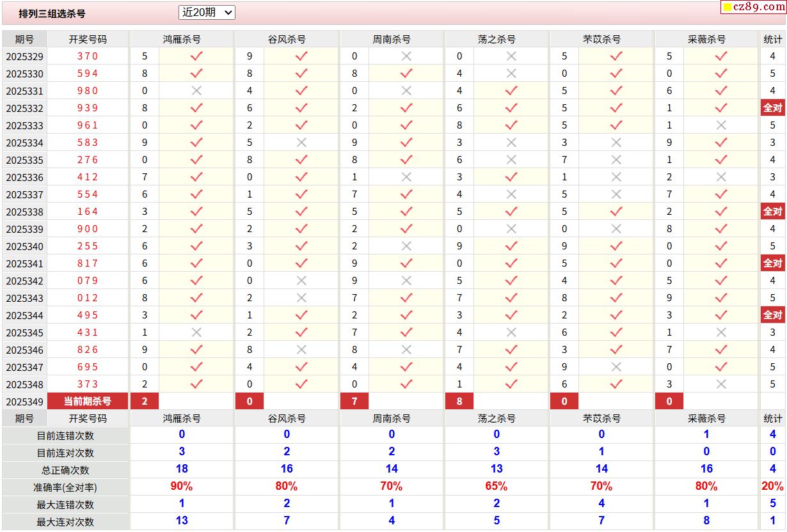This screenshot has width=787, height=532.
Task: Click the X mark in 芣苡杀号 row 2025347
Action: [x=616, y=367]
